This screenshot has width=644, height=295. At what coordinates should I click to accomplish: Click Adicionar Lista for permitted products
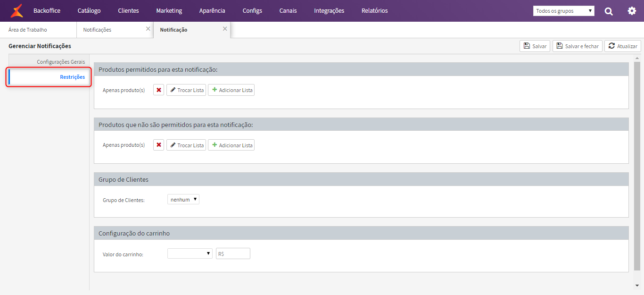click(231, 90)
